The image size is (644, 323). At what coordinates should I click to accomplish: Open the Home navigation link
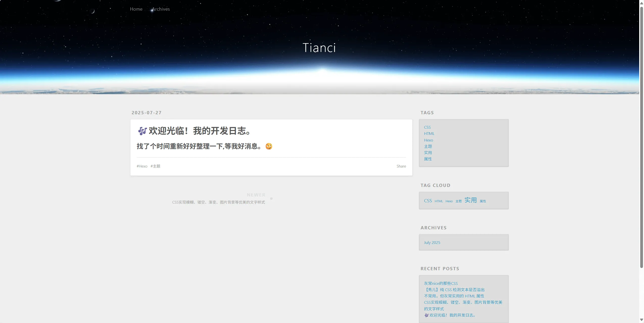[136, 9]
